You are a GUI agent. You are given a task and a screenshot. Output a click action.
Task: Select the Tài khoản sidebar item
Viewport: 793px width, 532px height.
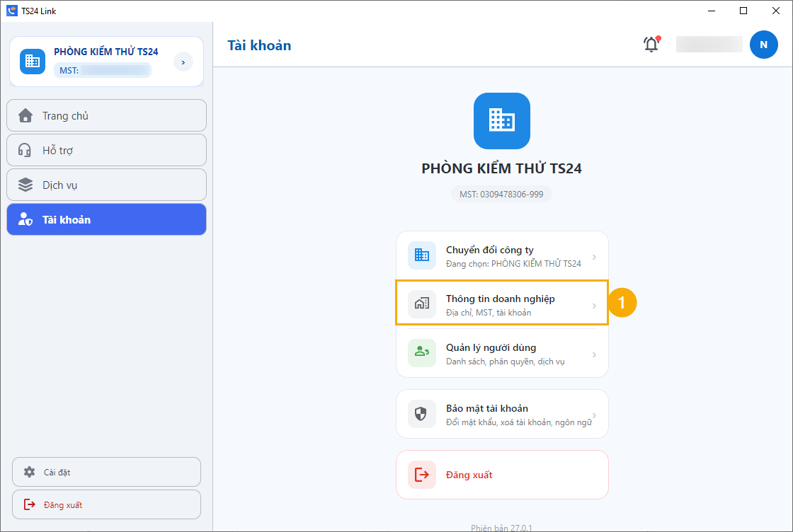tap(106, 219)
